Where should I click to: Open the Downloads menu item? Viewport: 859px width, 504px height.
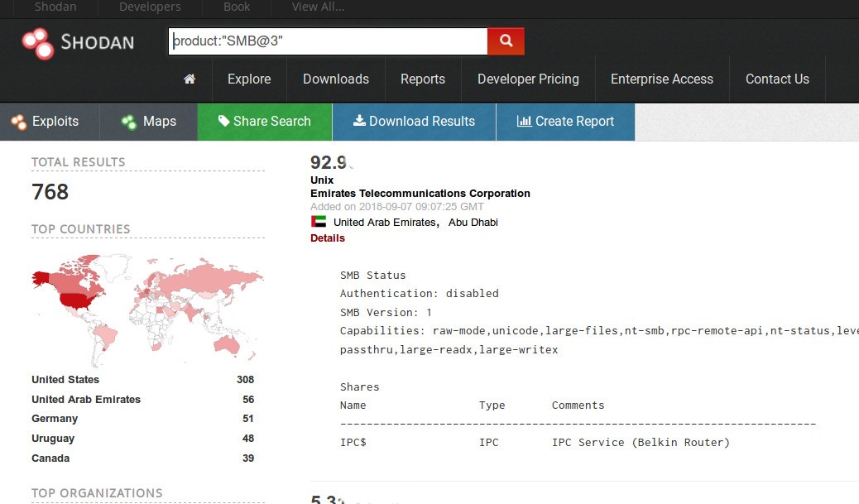pos(336,79)
